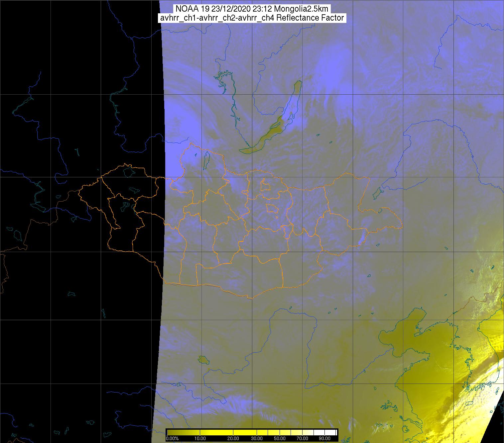
Task: Click the 90.00 label on the color bar
Action: (324, 438)
